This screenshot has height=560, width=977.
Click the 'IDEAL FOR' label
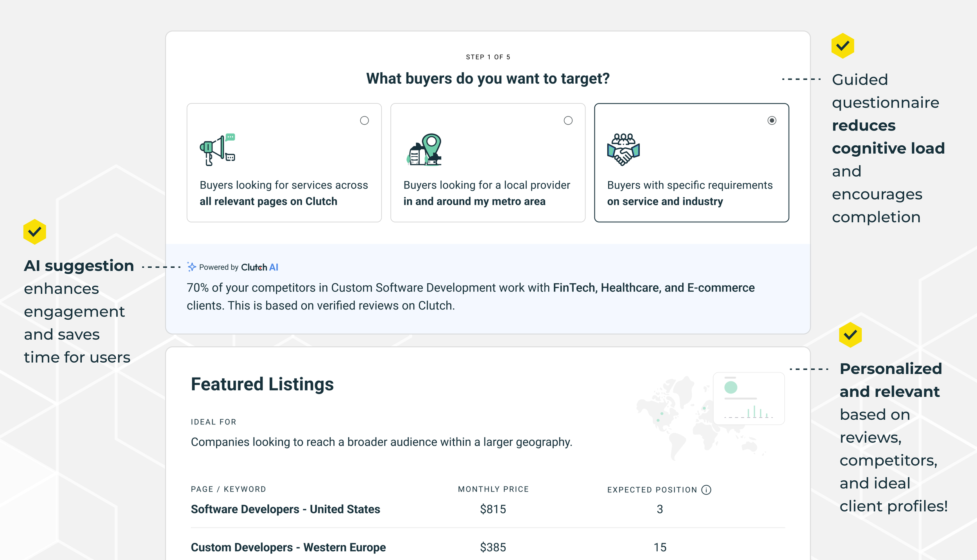click(x=213, y=422)
